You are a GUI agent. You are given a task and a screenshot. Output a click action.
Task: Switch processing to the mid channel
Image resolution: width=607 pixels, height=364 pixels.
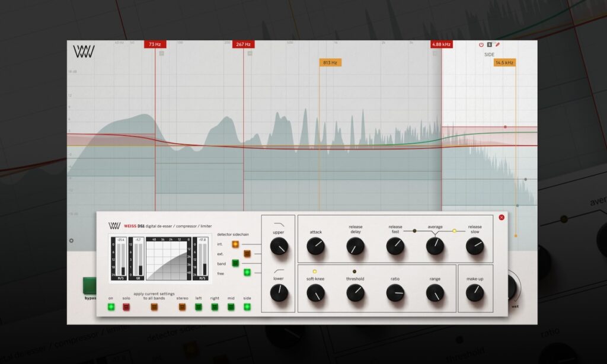(231, 307)
